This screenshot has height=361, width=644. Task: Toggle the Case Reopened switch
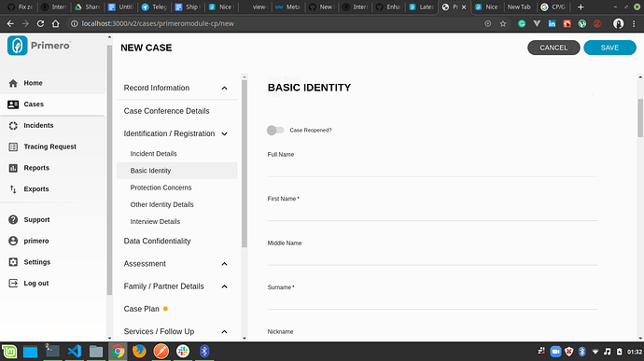[x=275, y=131]
